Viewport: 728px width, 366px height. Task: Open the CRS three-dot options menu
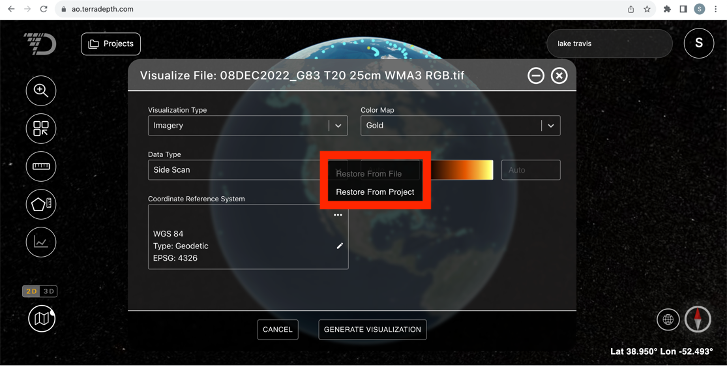tap(338, 215)
